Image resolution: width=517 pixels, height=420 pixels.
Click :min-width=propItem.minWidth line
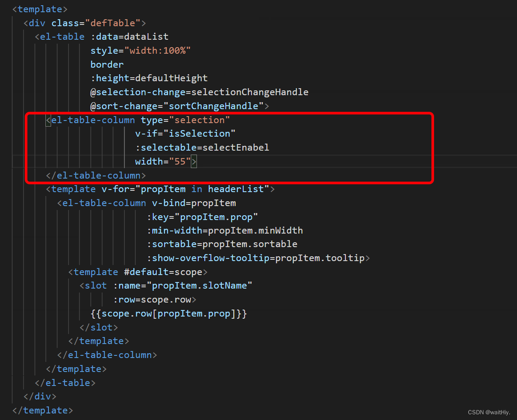pos(224,231)
